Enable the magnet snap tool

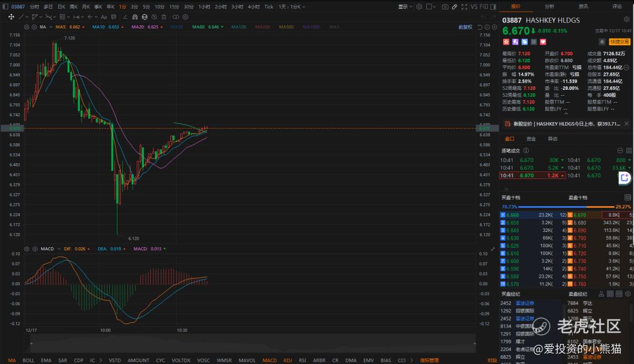point(134,16)
